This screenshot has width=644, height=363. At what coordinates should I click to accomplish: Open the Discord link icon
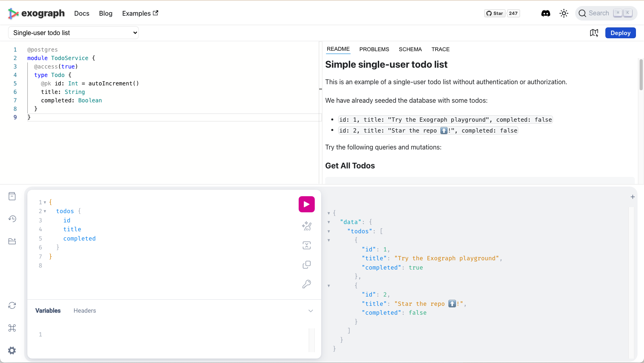tap(545, 13)
